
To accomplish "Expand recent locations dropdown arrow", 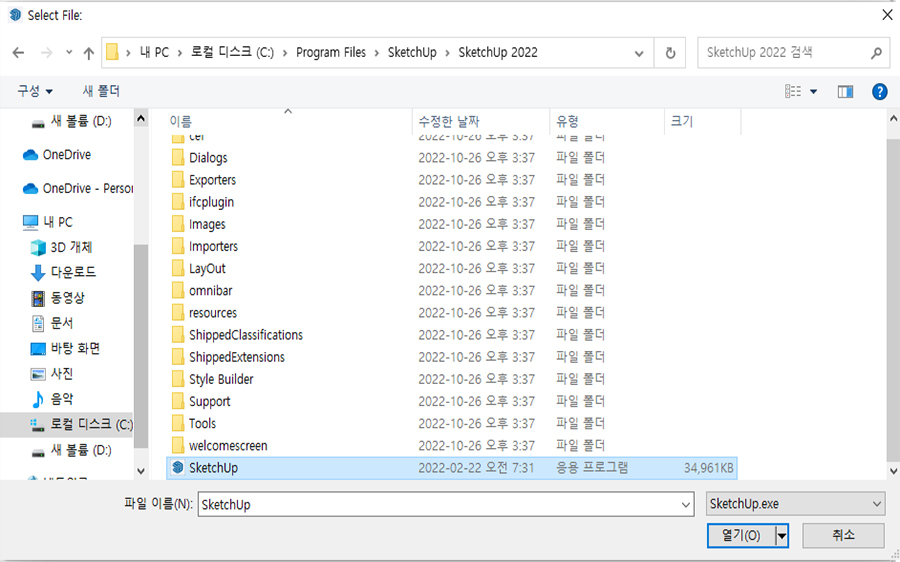I will [x=69, y=53].
